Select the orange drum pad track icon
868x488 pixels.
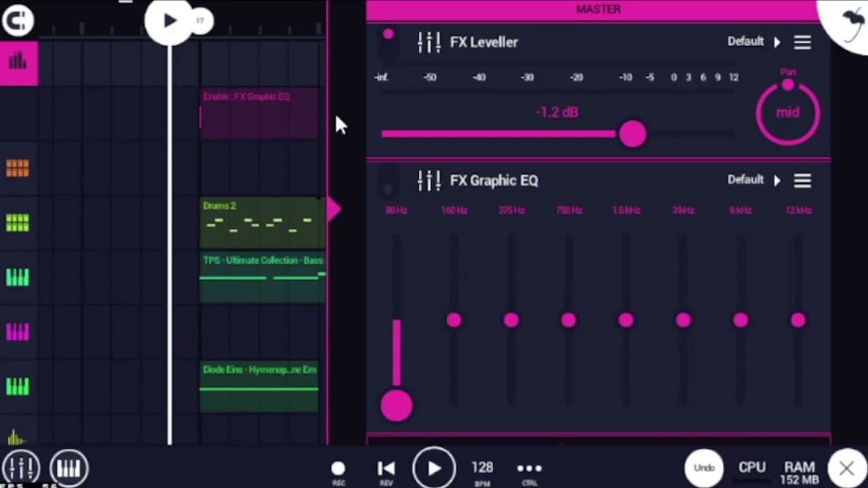18,167
